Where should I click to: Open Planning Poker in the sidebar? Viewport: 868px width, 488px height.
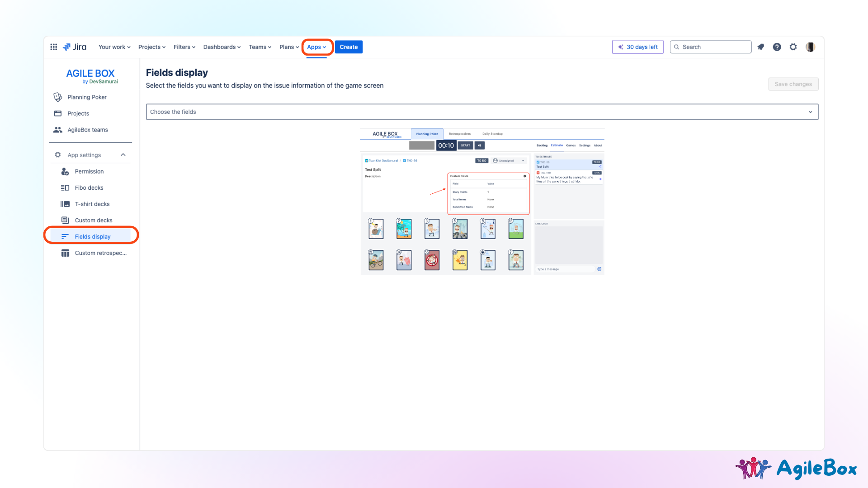click(87, 97)
